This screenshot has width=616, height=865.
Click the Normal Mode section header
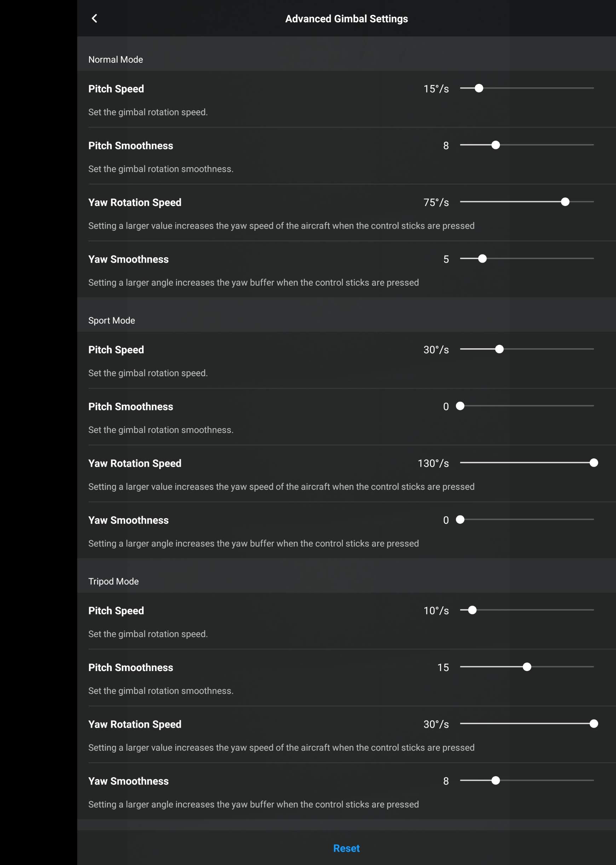coord(116,59)
